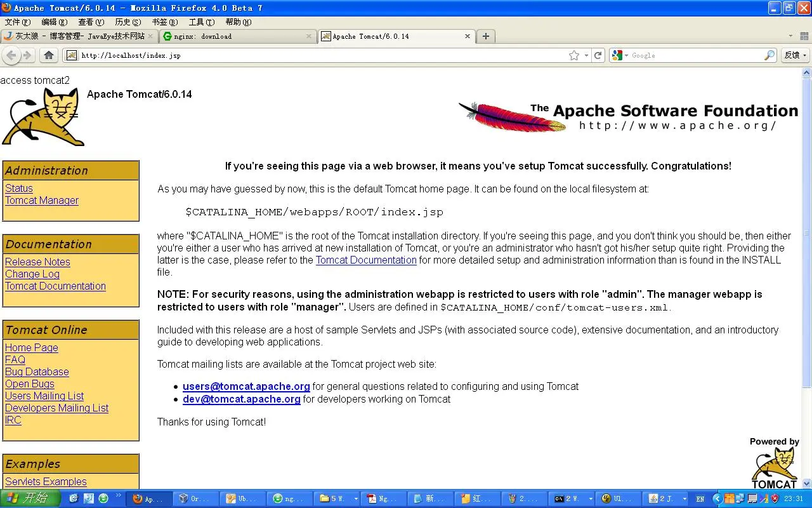Open Tomcat Documentation link in sidebar
The width and height of the screenshot is (812, 508).
click(x=55, y=286)
